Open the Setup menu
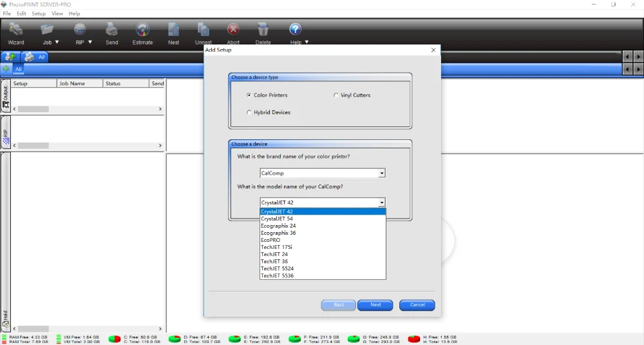The width and height of the screenshot is (644, 345). 39,14
